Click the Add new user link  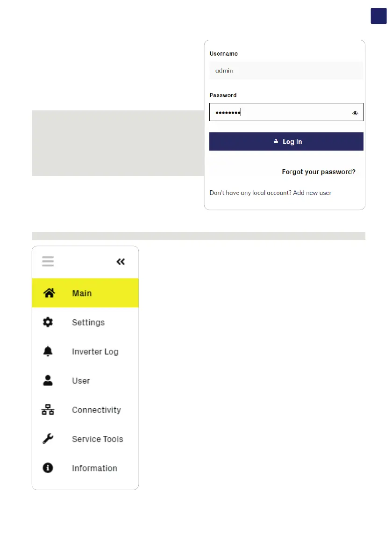click(312, 193)
